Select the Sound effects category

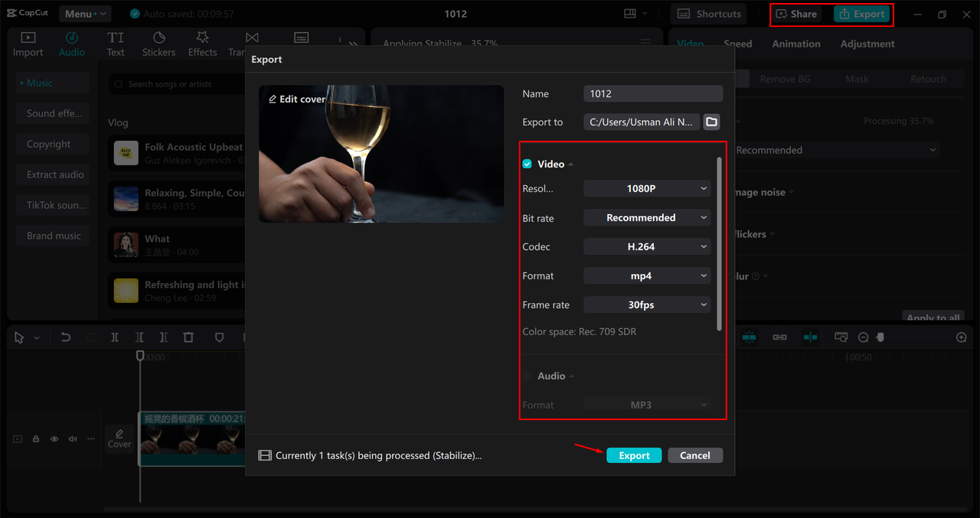[x=53, y=113]
